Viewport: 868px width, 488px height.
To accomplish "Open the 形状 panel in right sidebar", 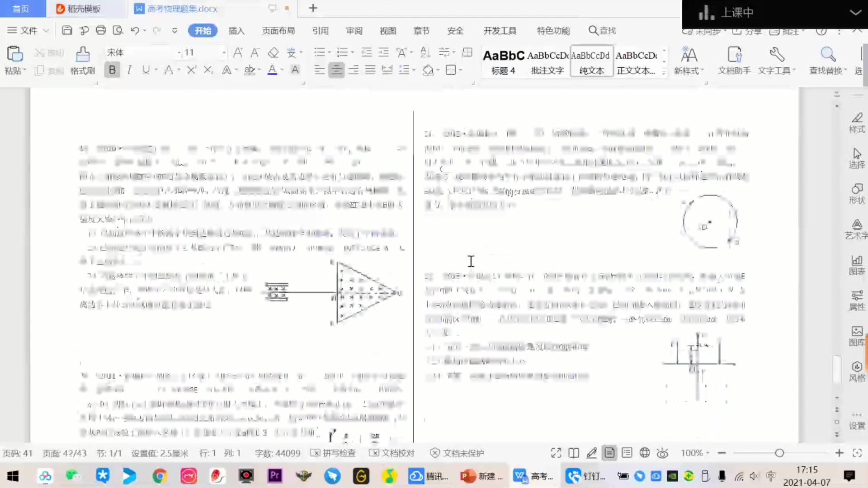I will (x=857, y=193).
